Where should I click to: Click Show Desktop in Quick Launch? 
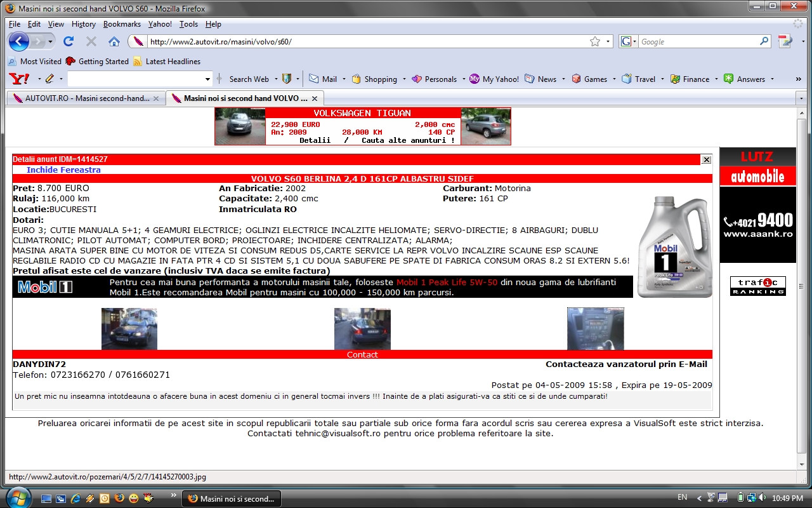point(46,498)
